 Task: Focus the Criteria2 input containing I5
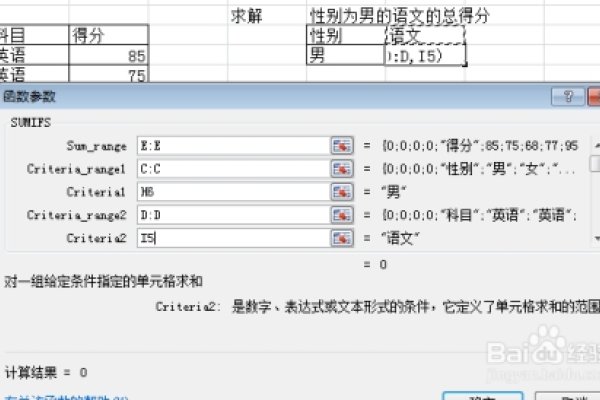coord(233,238)
